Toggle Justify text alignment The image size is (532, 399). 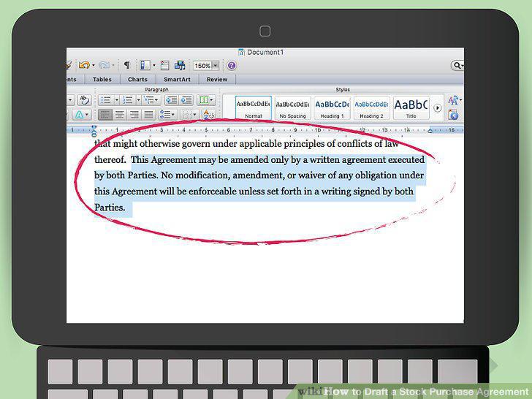pos(148,115)
